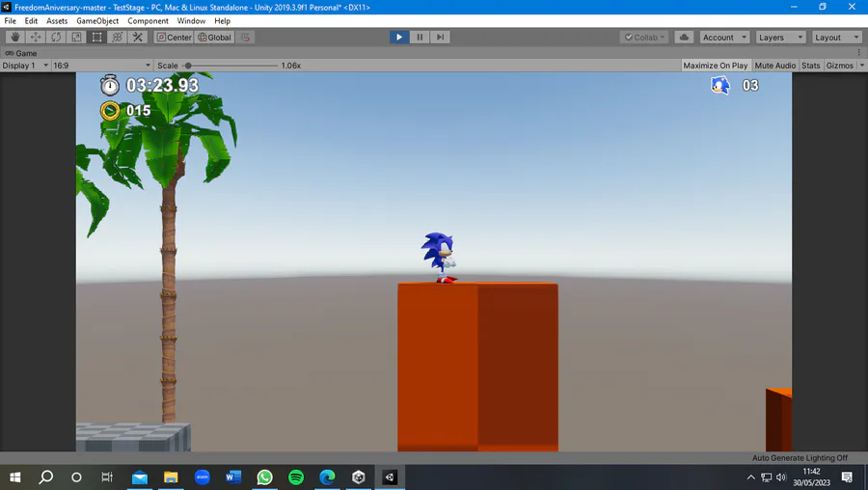868x490 pixels.
Task: Open the Windows notification center
Action: 847,477
